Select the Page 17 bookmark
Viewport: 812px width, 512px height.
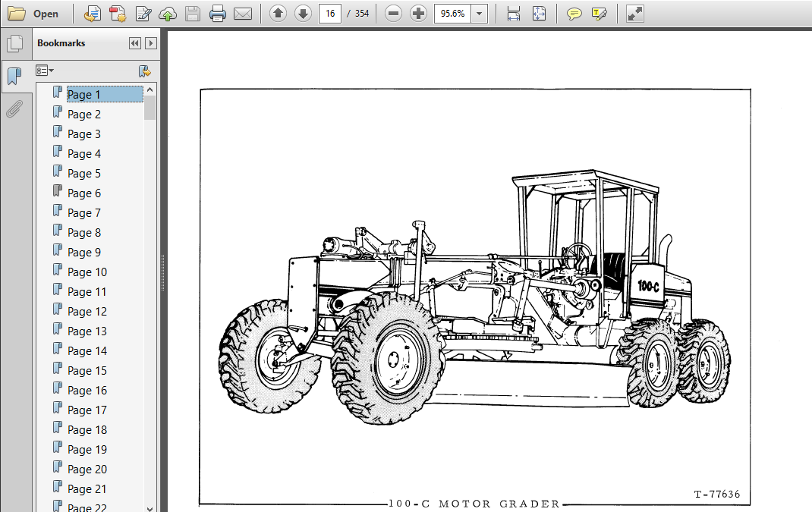[x=87, y=410]
